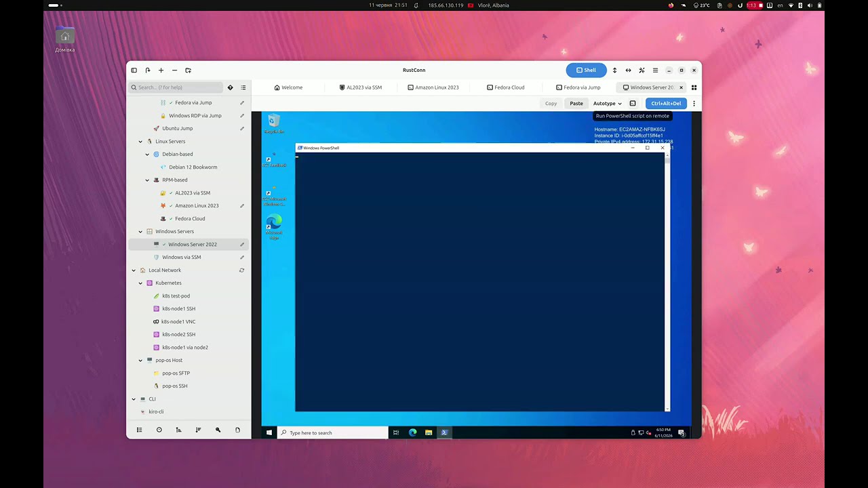Screen dimensions: 868x488
Task: Switch to the Fedora via Jump tab
Action: (578, 87)
